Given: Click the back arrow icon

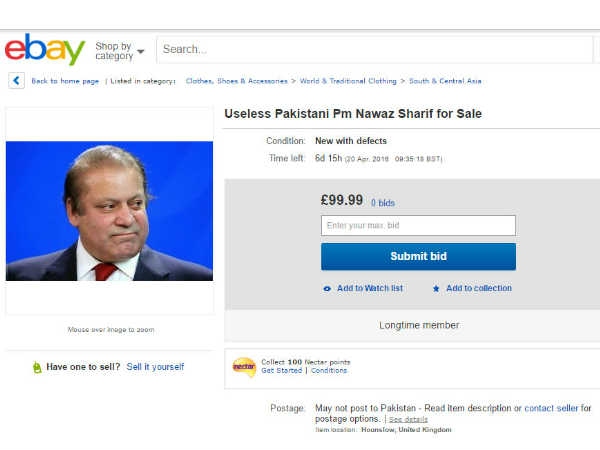Looking at the screenshot, I should (x=16, y=81).
